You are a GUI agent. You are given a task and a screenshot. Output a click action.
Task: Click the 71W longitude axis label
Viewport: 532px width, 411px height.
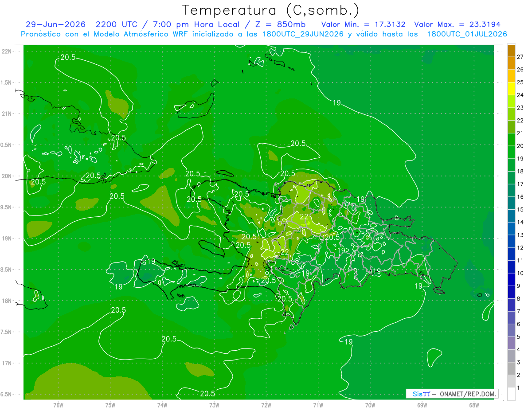tap(318, 405)
